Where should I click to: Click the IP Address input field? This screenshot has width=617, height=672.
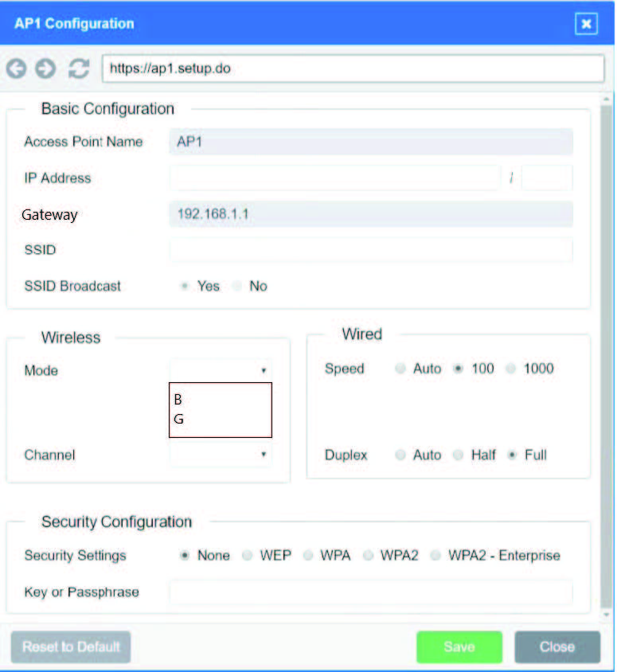(x=335, y=178)
